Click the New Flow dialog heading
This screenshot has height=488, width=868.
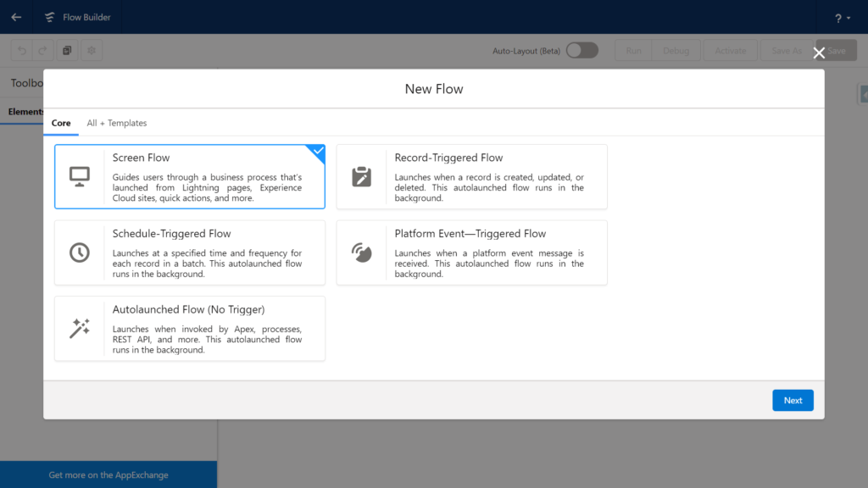(434, 89)
